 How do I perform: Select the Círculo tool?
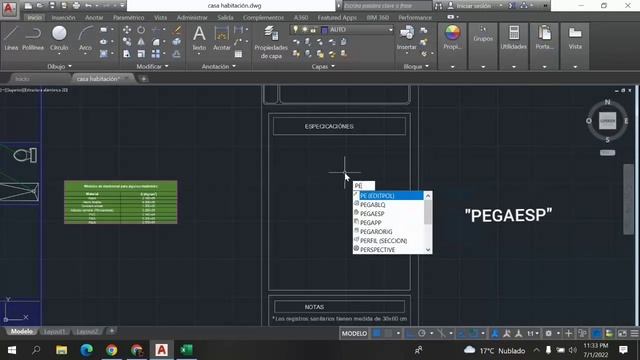(x=59, y=38)
